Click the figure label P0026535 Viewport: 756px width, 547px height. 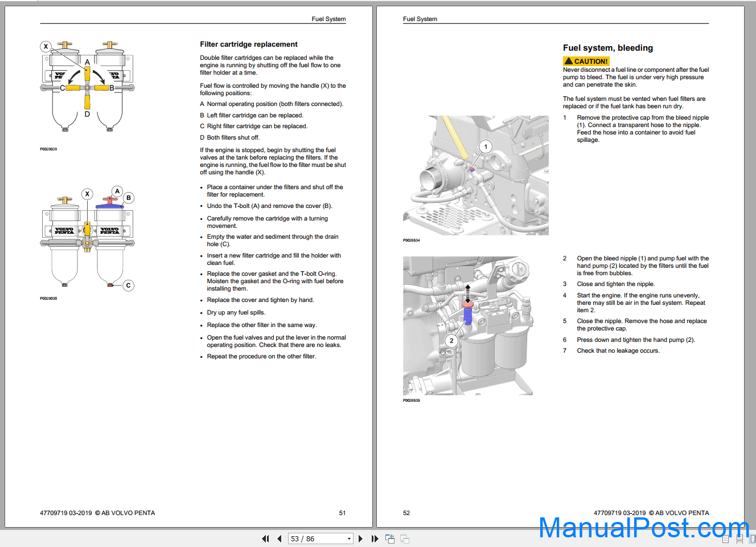pos(412,401)
